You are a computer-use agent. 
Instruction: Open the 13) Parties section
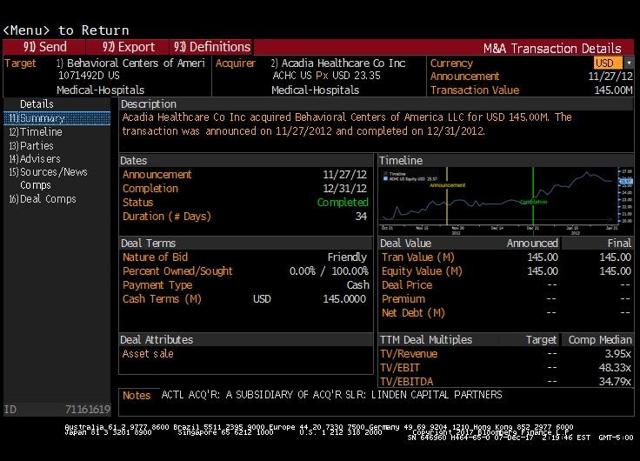[31, 146]
